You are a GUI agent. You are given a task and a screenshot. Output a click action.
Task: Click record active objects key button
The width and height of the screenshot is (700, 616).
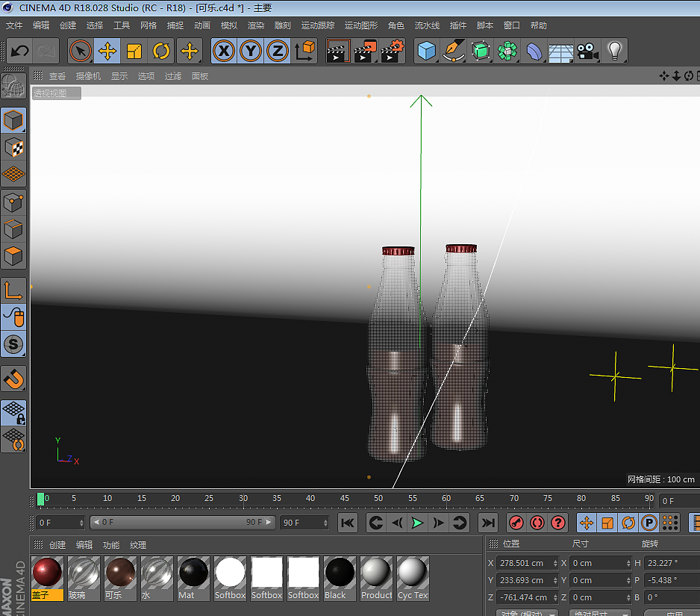[x=516, y=523]
